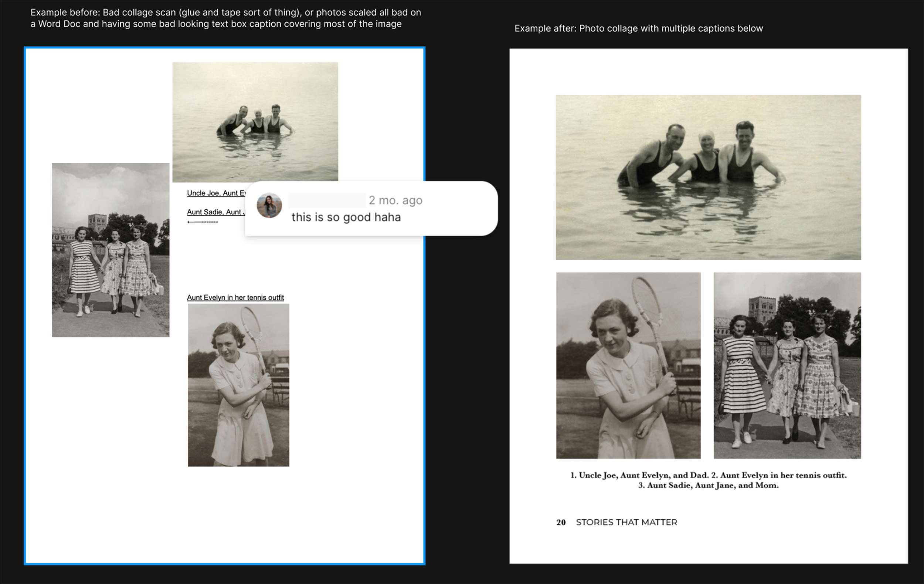Click page number 20 in the footer

561,522
